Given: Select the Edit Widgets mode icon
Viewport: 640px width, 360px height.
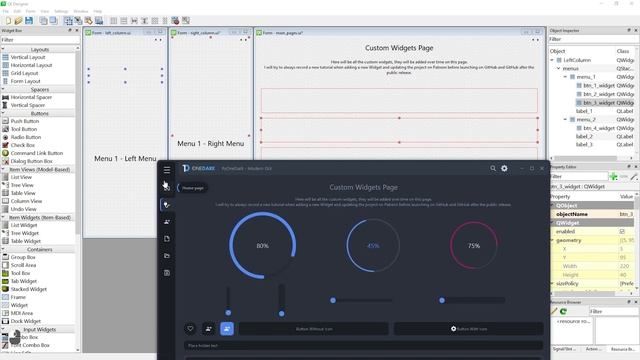Looking at the screenshot, I should tap(68, 20).
